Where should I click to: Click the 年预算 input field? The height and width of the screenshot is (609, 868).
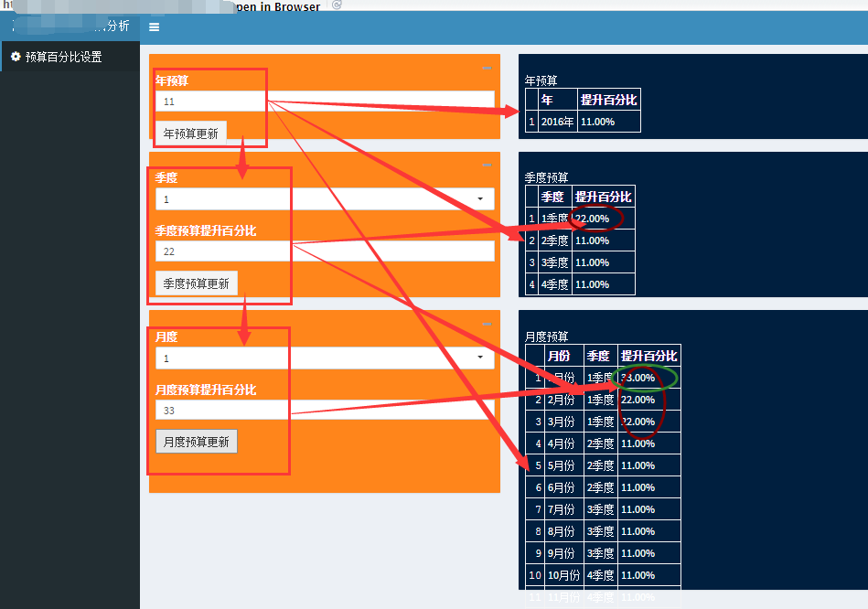(x=325, y=101)
